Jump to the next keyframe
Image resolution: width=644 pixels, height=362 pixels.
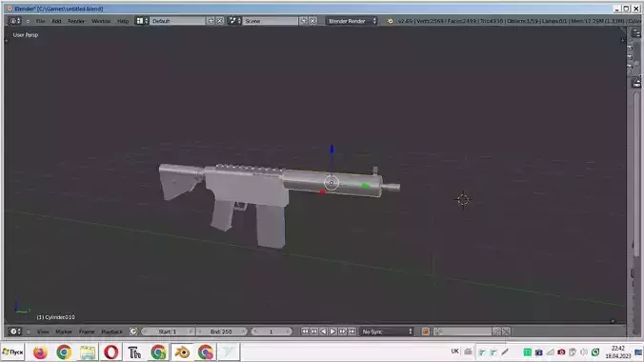click(342, 332)
